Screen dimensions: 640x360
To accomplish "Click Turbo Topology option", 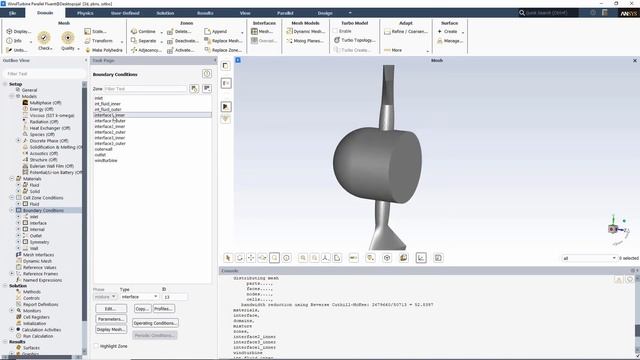I will click(354, 40).
